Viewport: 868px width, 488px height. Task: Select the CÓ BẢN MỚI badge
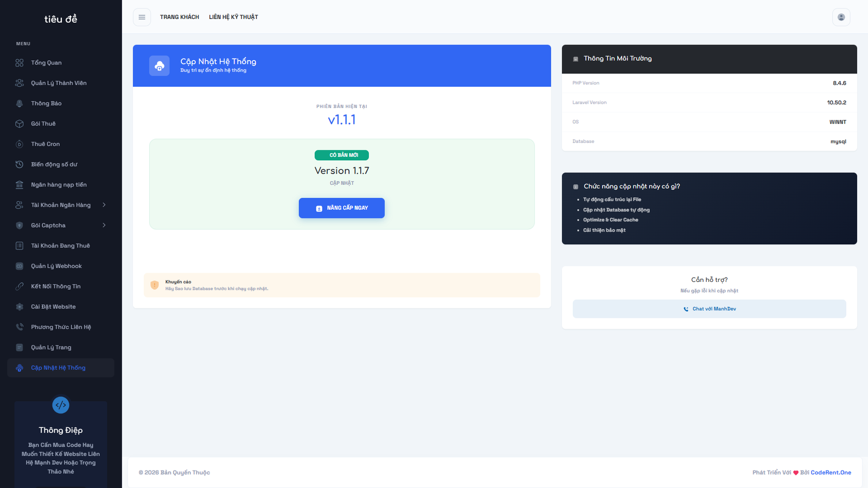pos(341,155)
